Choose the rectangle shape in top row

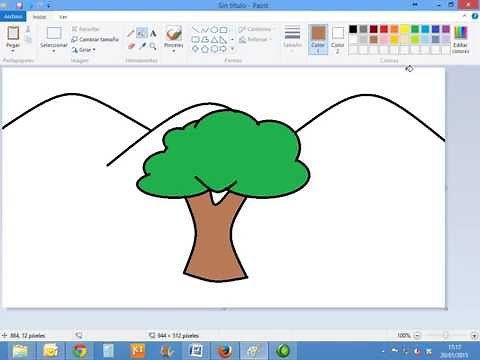(223, 29)
